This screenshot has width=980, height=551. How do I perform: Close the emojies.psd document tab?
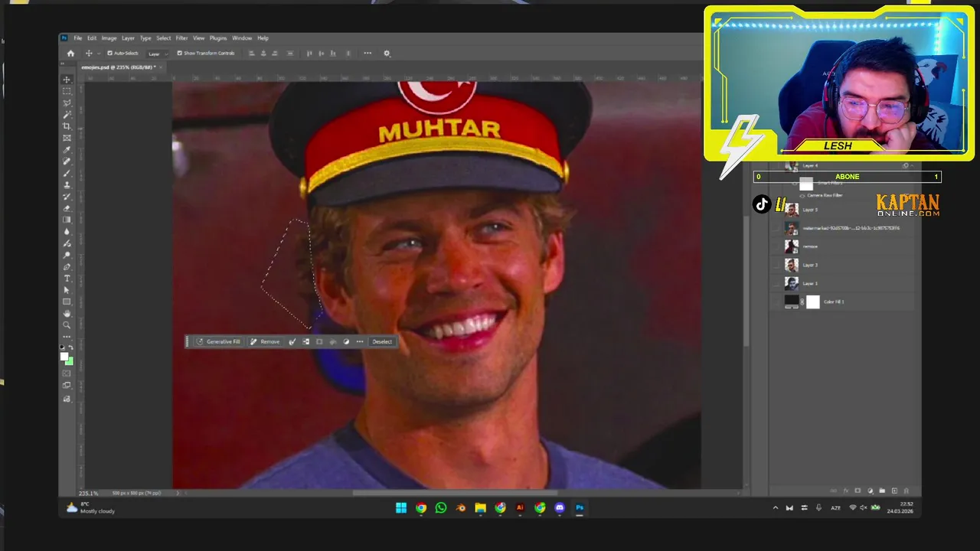162,67
